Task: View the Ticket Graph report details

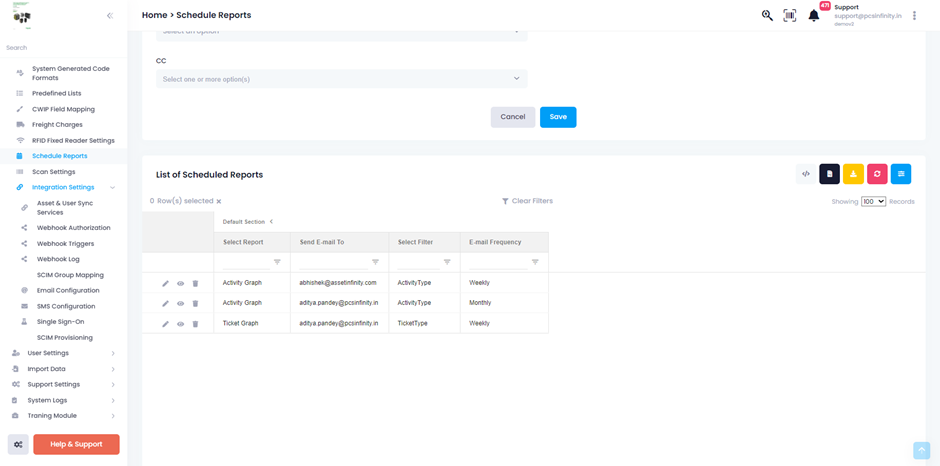Action: coord(181,324)
